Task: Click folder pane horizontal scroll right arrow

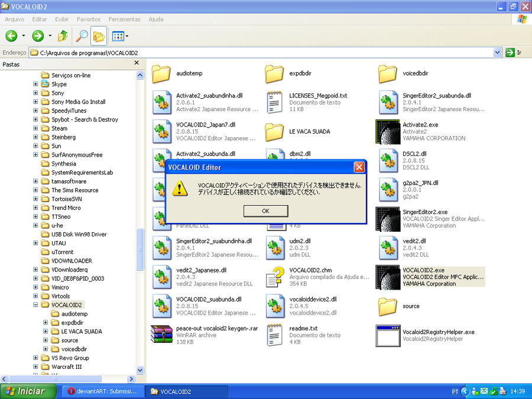Action: (x=131, y=379)
